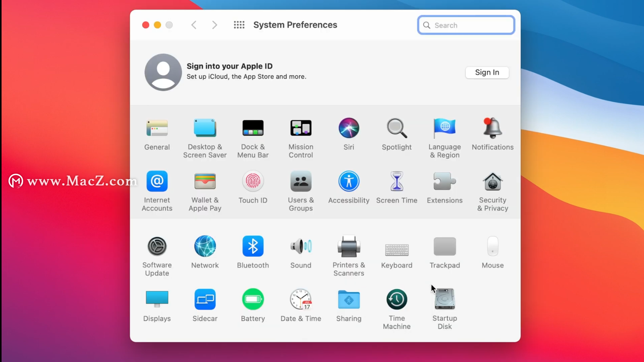Screen dimensions: 644x362
Task: Open Screen Time settings
Action: [396, 181]
